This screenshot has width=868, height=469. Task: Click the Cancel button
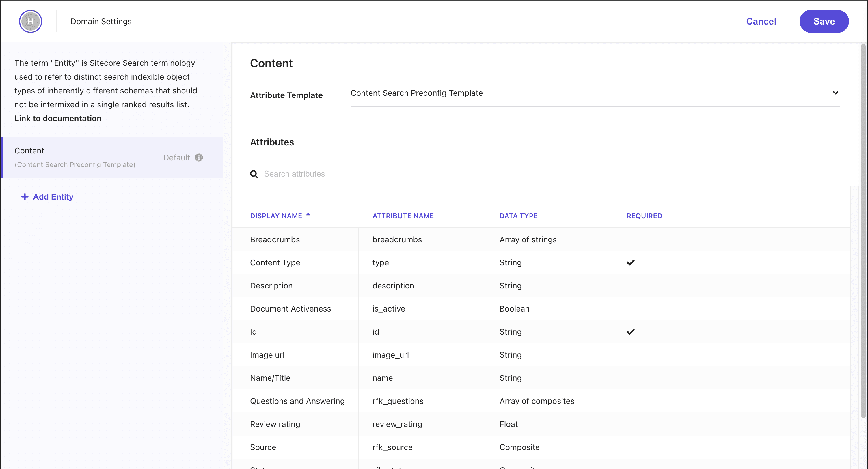pyautogui.click(x=761, y=21)
